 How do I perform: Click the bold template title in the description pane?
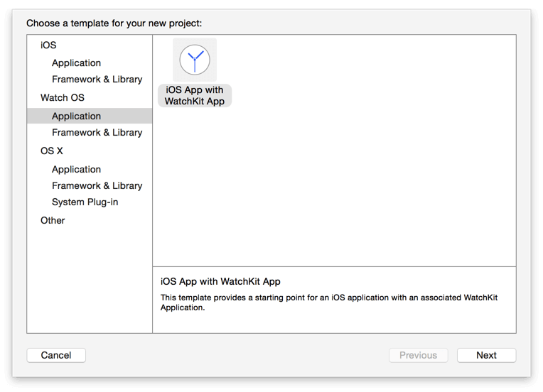pos(220,281)
